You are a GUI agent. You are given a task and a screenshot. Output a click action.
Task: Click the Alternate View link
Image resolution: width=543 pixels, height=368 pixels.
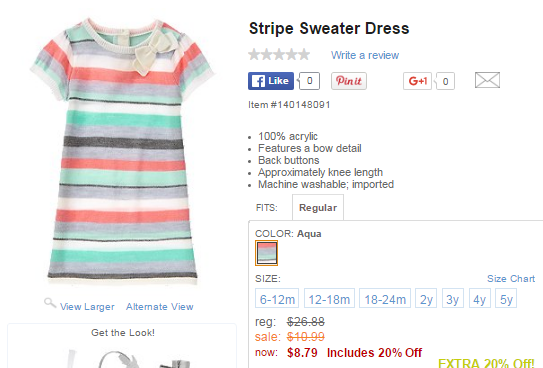tap(160, 307)
